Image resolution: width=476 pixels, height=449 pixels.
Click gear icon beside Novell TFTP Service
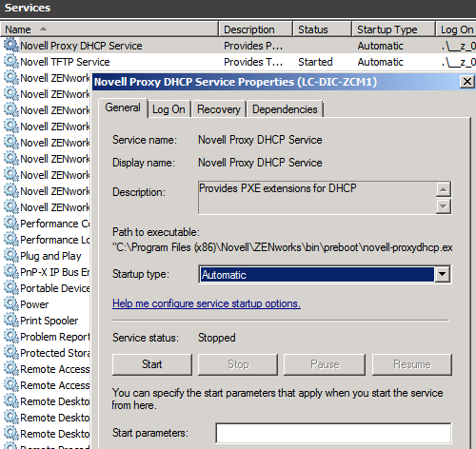[11, 61]
